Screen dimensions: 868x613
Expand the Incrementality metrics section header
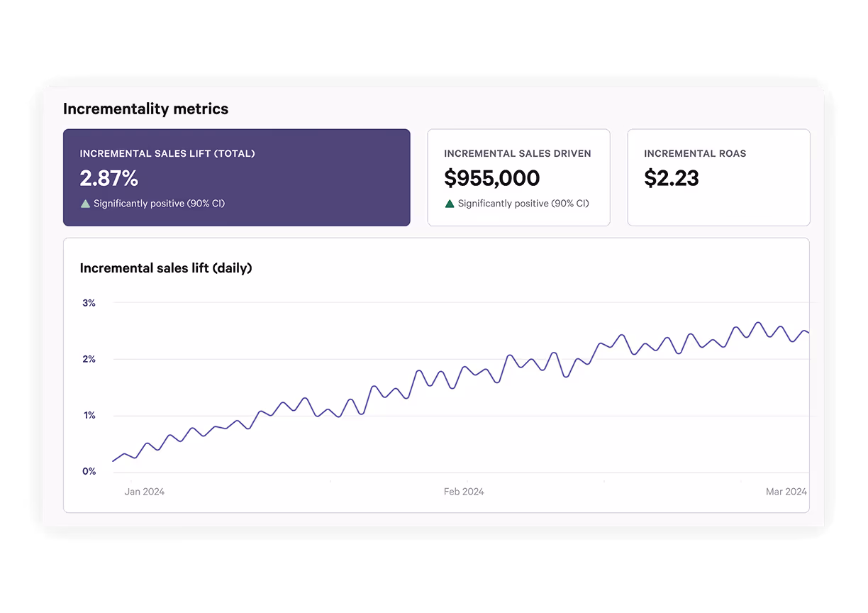coord(146,109)
